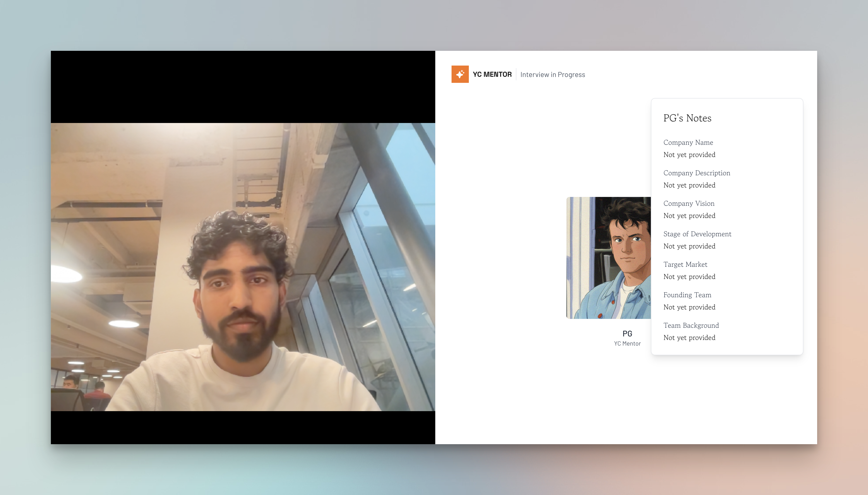Viewport: 868px width, 495px height.
Task: Click Not yet provided under Company Vision
Action: pyautogui.click(x=689, y=215)
